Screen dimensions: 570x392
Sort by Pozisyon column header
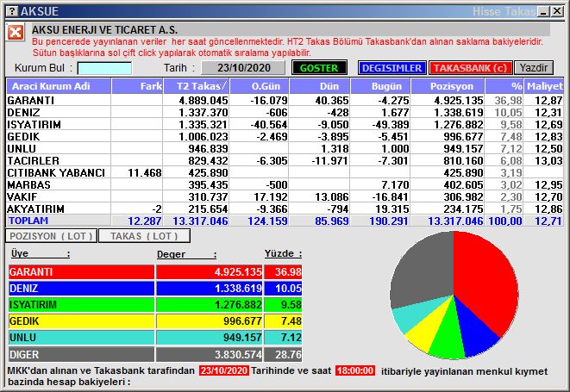tap(448, 86)
